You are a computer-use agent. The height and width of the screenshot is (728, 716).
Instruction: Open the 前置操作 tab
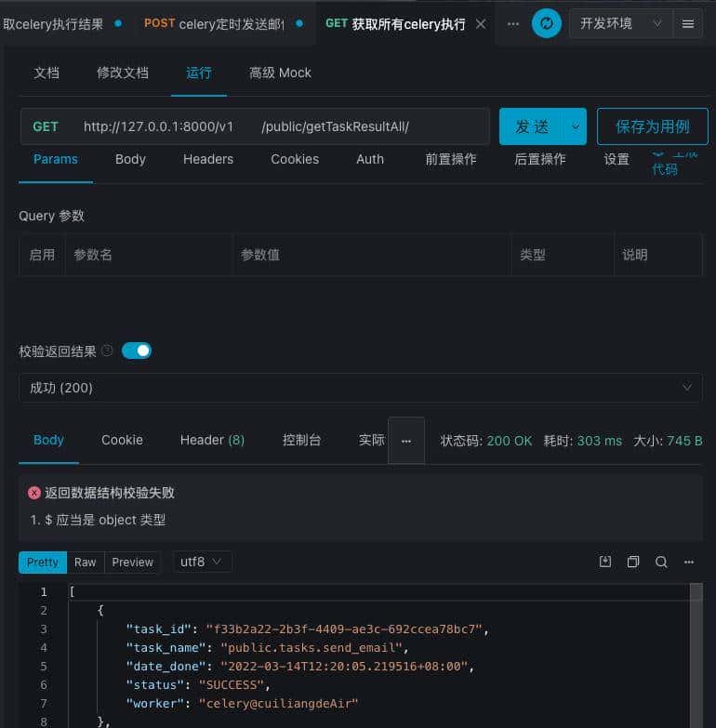click(x=451, y=159)
